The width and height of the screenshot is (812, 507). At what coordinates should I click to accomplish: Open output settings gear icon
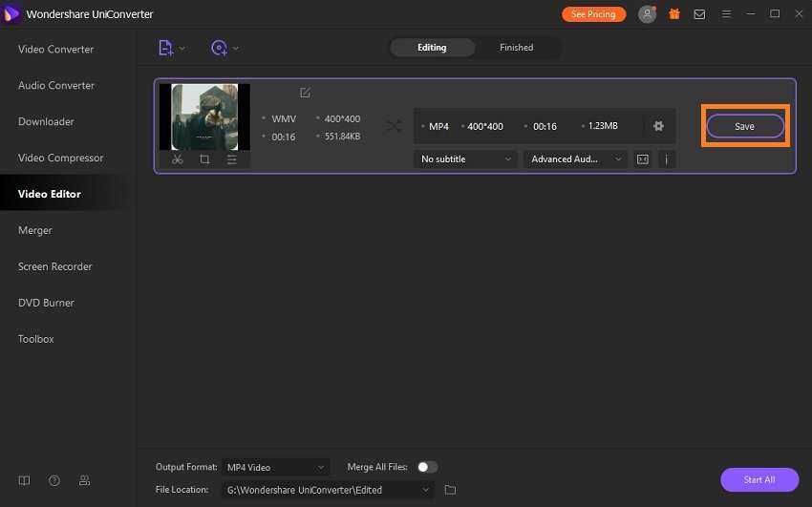658,126
